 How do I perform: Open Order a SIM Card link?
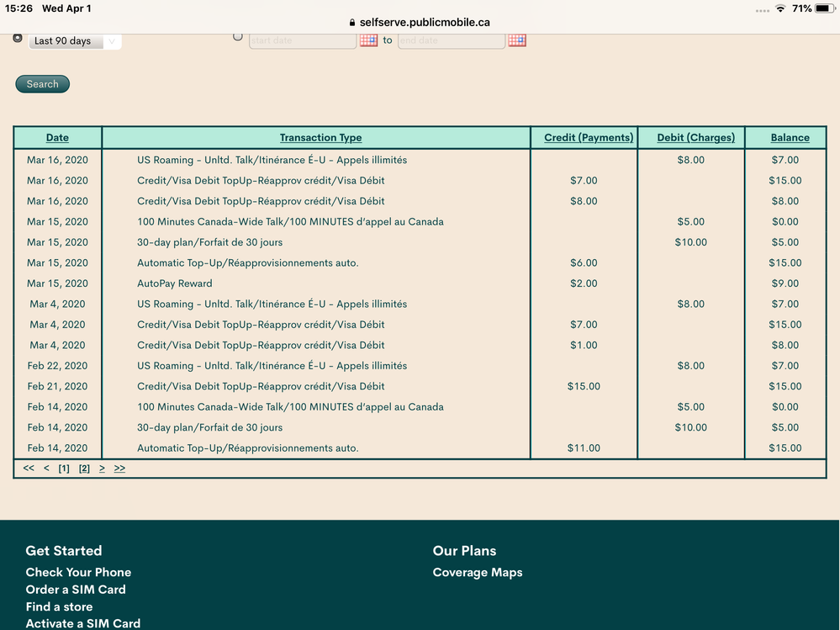76,590
